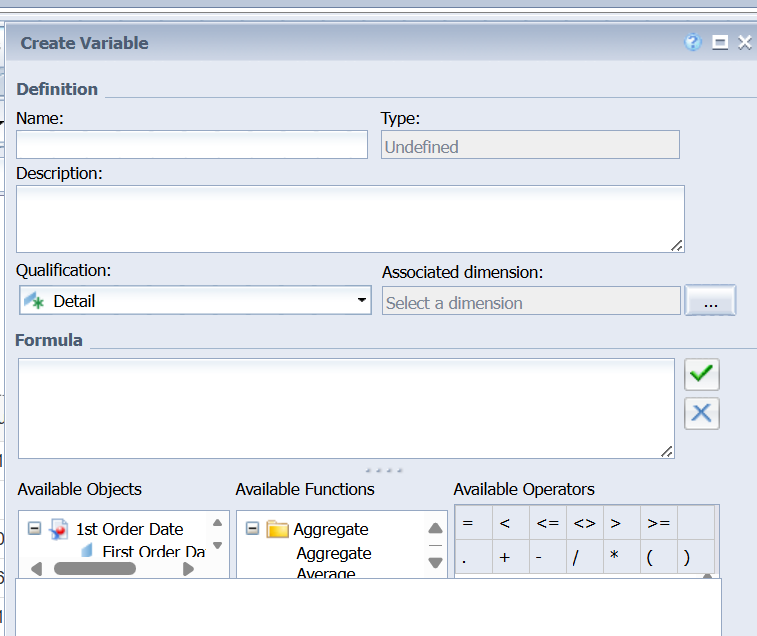This screenshot has height=636, width=757.
Task: Collapse the 1st Order Date tree node
Action: click(34, 528)
